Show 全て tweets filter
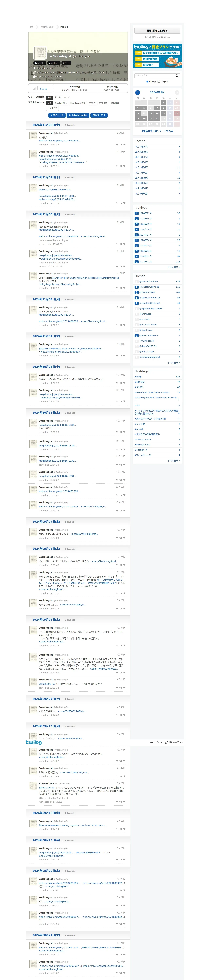This screenshot has height=980, width=210. click(50, 103)
